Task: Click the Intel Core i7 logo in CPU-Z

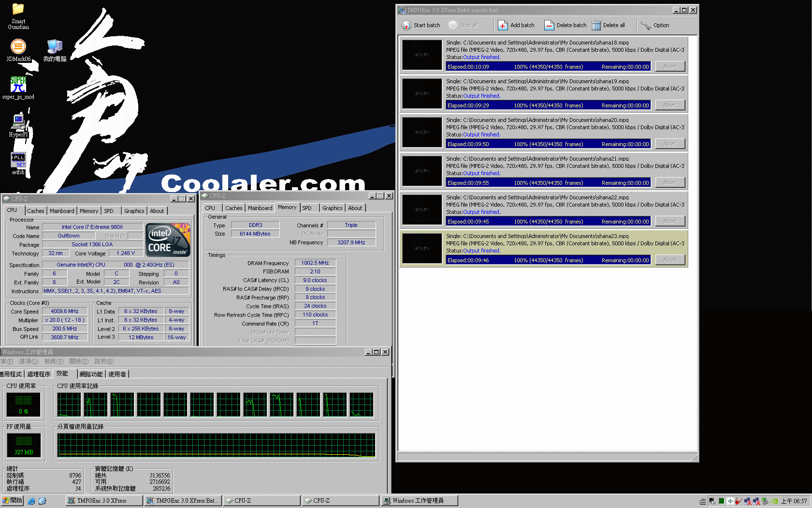Action: [168, 240]
